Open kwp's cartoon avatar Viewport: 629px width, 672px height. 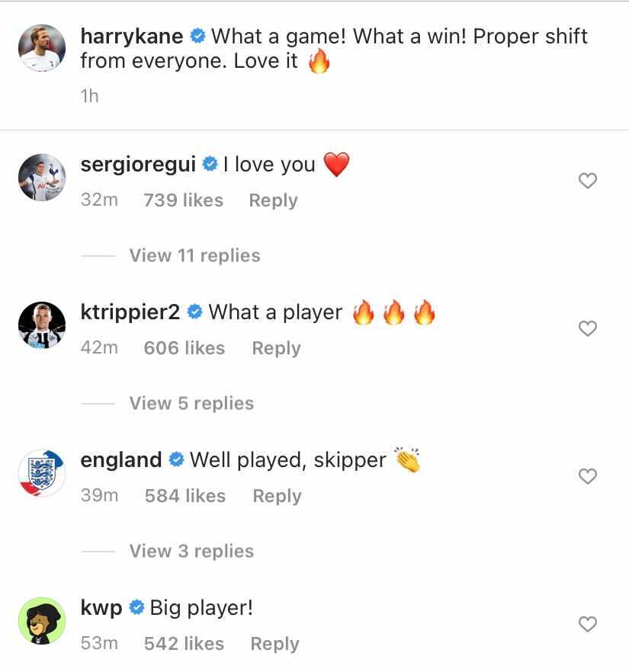42,620
